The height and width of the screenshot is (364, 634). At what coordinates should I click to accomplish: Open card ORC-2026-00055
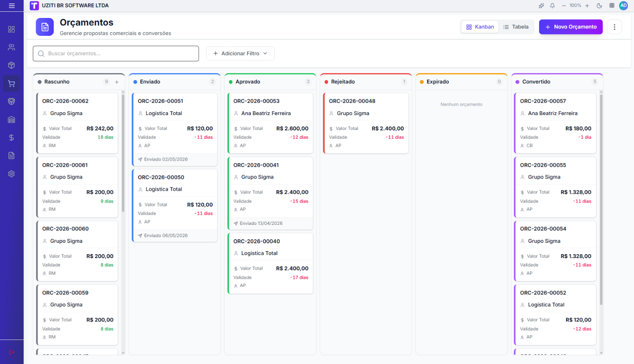555,187
